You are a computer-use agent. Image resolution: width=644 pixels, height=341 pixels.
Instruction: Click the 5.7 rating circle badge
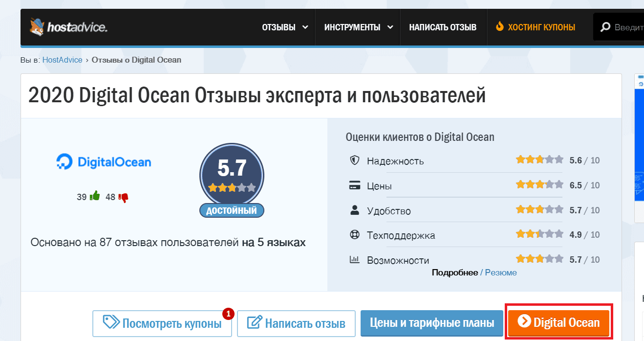click(232, 176)
